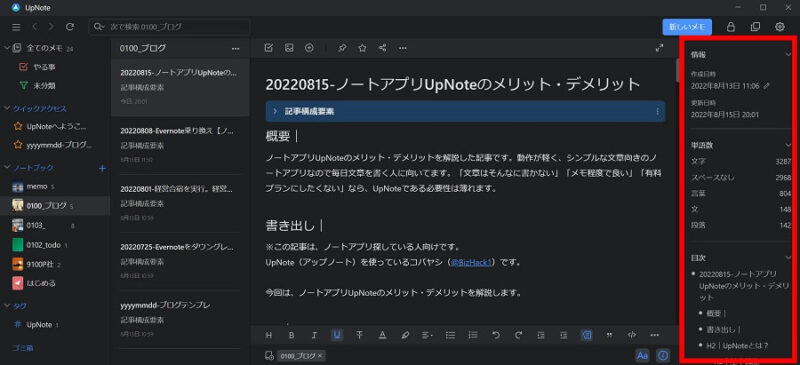The image size is (800, 365).
Task: Add a new notebook with plus
Action: pos(102,168)
